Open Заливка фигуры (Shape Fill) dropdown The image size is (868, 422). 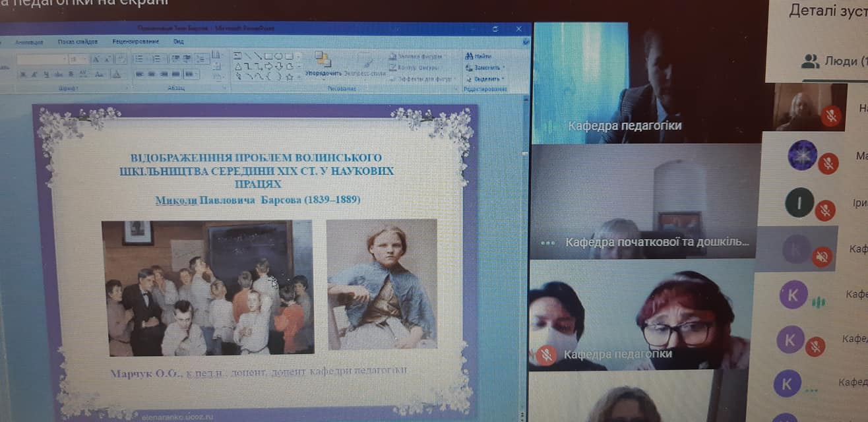point(416,56)
